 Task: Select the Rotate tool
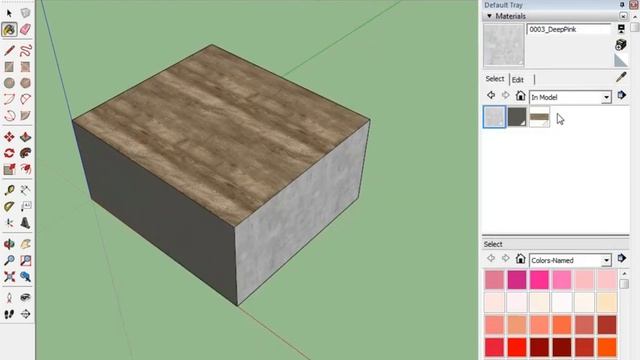coord(9,153)
